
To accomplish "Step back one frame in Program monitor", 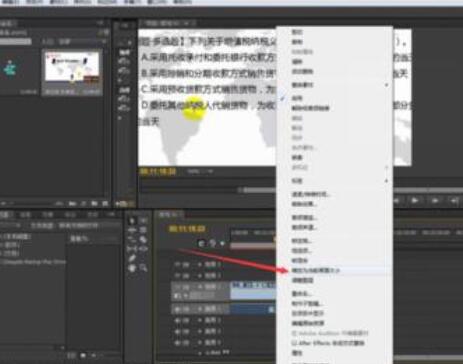I will [397, 201].
